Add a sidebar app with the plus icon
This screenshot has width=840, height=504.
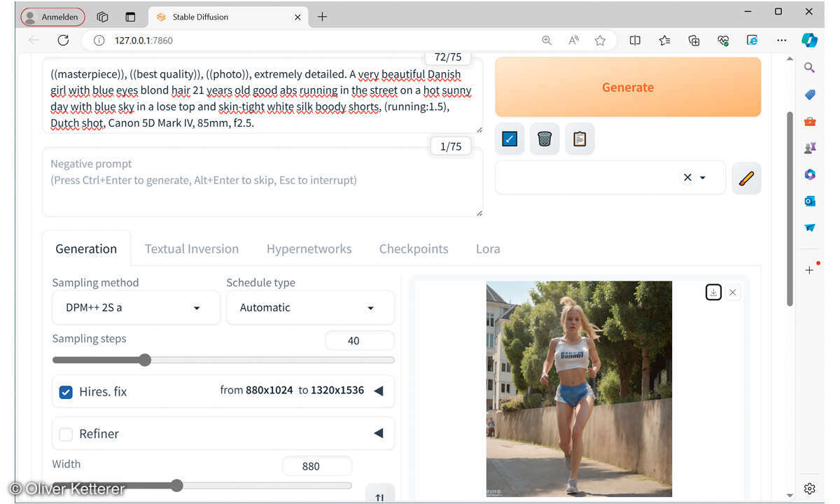pos(810,269)
